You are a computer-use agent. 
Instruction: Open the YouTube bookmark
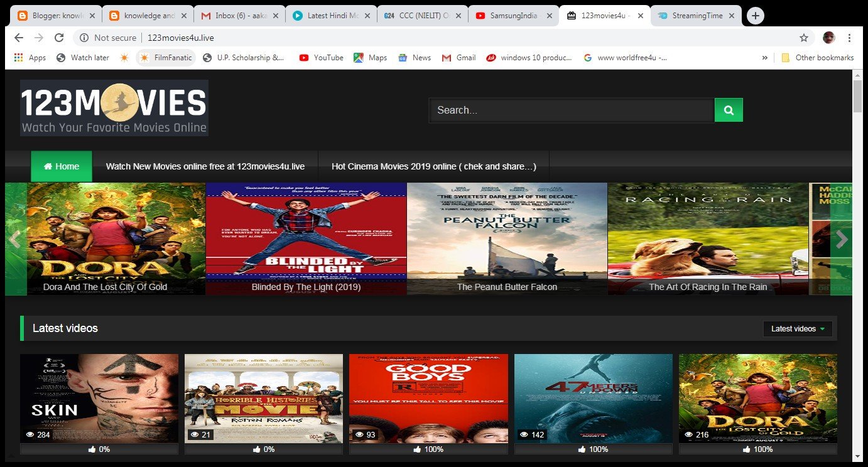pos(321,57)
